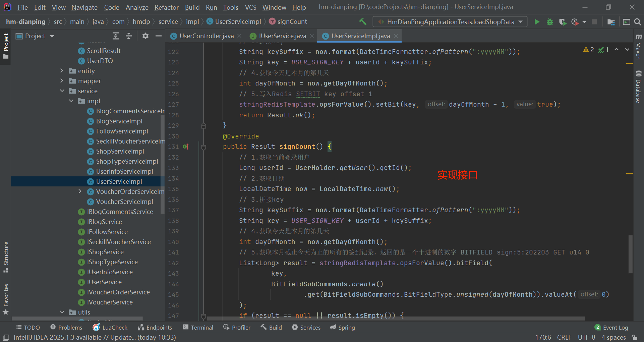Screen dimensions: 644x342
Task: Click the CRLF line separator widget
Action: pos(564,337)
